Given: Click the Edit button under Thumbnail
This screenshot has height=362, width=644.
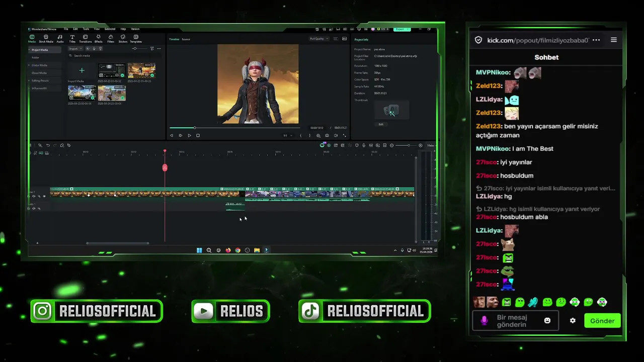Looking at the screenshot, I should pyautogui.click(x=381, y=124).
